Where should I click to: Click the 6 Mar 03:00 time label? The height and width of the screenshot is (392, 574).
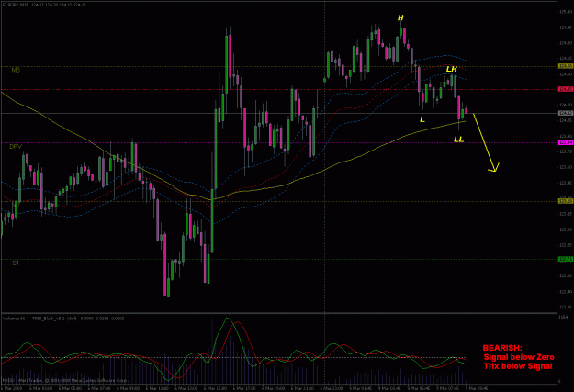point(41,388)
